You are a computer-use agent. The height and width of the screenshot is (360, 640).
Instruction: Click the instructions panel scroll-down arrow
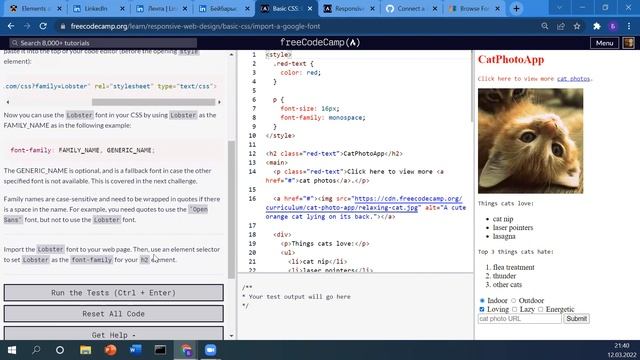tap(231, 336)
